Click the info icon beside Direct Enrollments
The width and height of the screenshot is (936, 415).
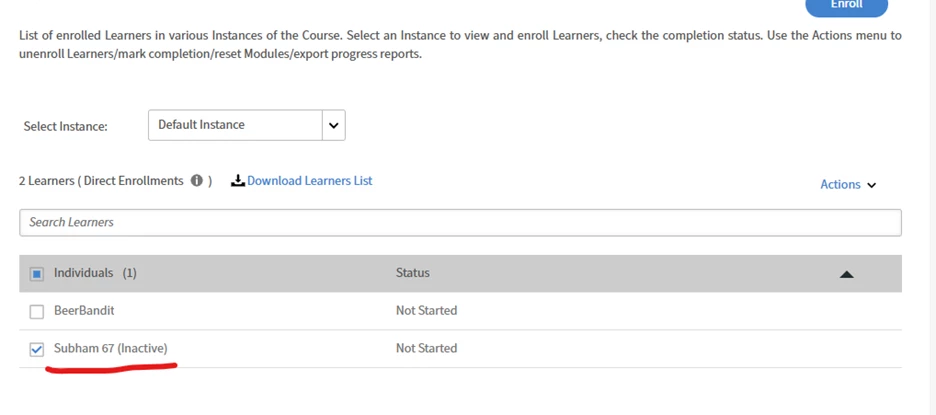pyautogui.click(x=197, y=181)
